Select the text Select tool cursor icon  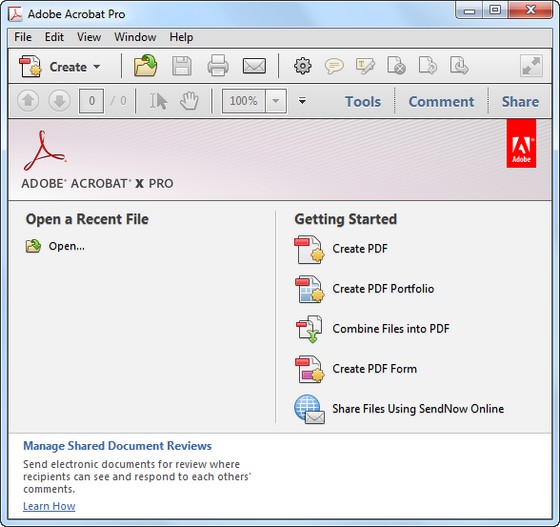(158, 101)
